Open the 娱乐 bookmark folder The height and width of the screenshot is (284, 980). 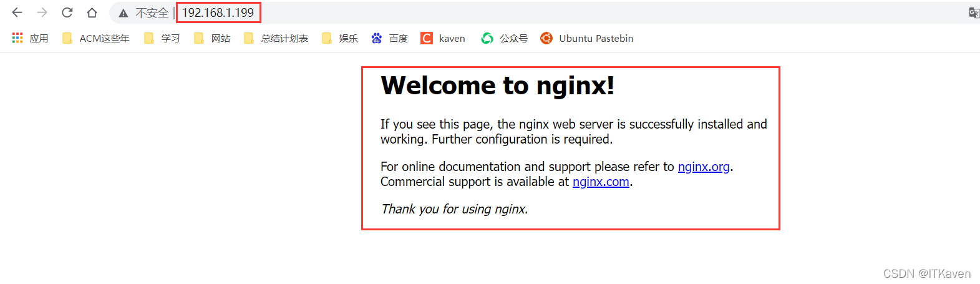(340, 38)
